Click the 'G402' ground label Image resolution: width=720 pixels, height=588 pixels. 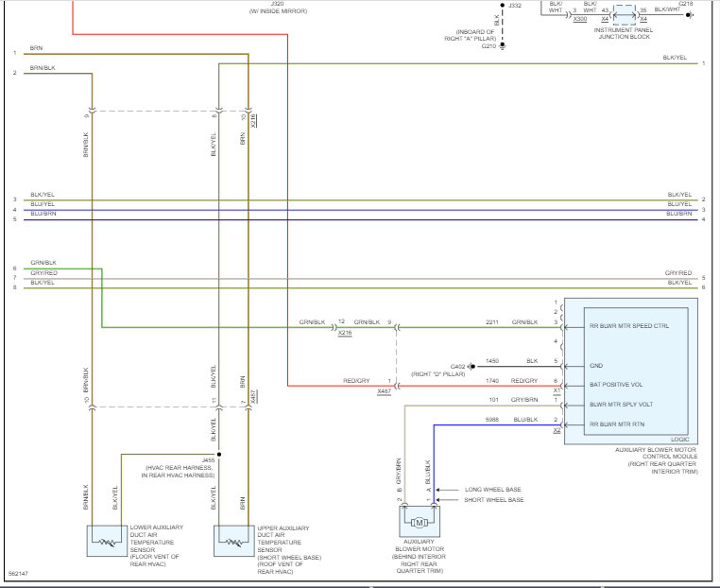(x=458, y=367)
